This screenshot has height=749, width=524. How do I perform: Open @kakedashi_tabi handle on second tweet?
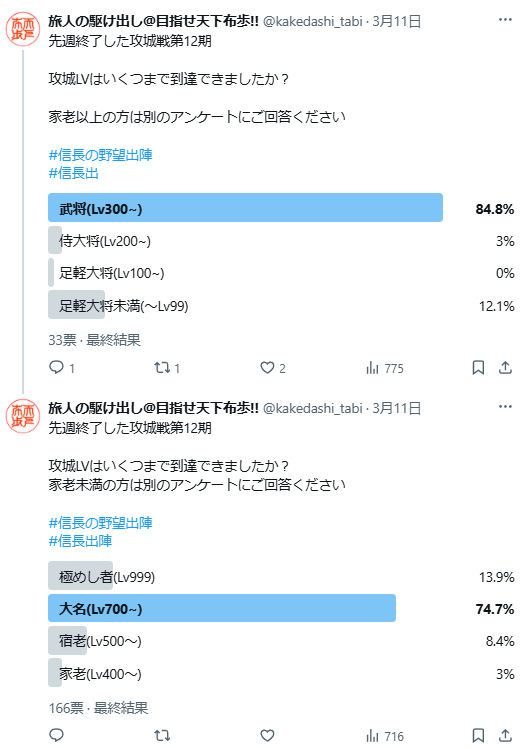pos(313,408)
